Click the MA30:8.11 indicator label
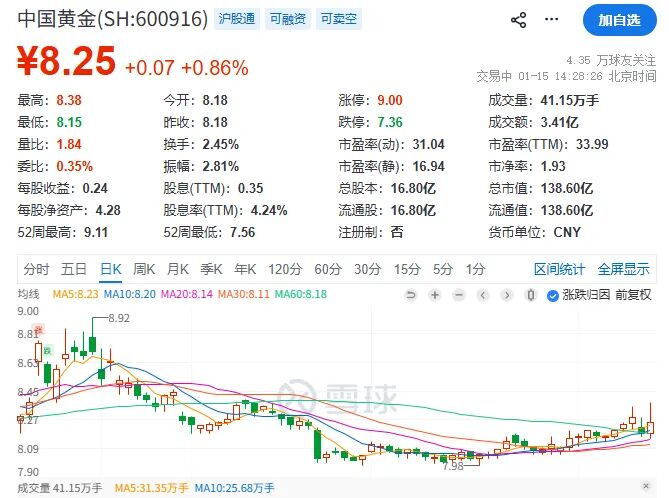The height and width of the screenshot is (498, 669). click(x=244, y=294)
